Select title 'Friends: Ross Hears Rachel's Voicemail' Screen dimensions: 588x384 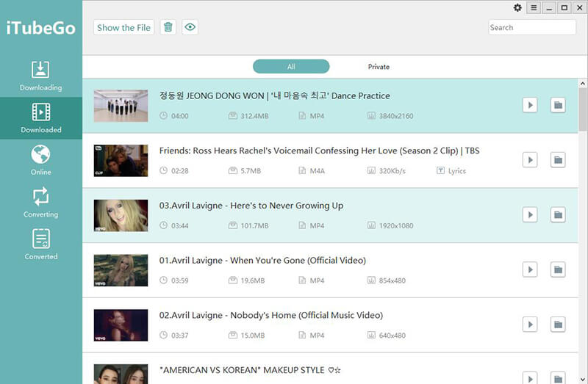tap(320, 151)
